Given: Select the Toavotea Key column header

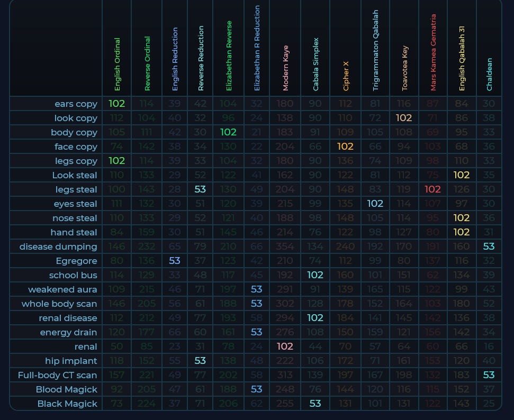Looking at the screenshot, I should (404, 67).
